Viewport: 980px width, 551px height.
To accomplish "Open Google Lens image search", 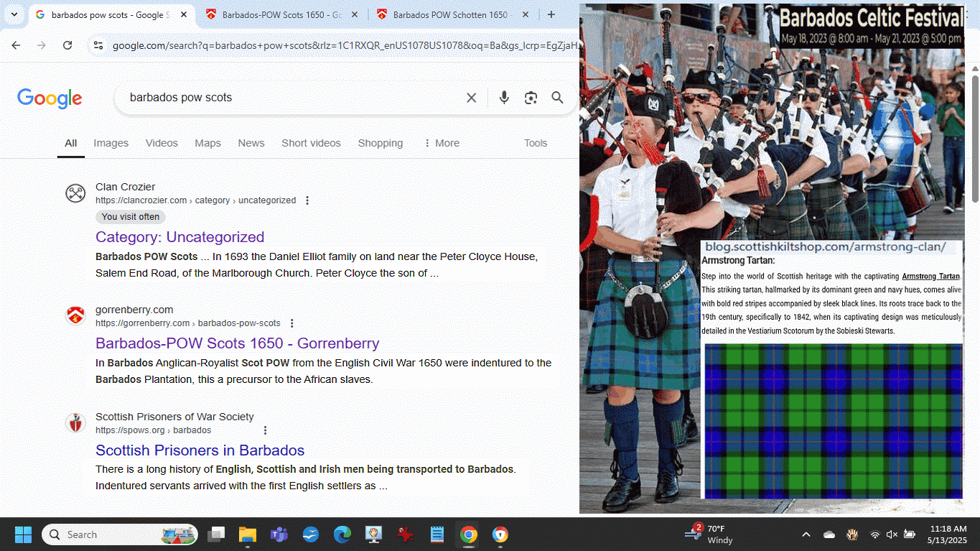I will tap(531, 98).
